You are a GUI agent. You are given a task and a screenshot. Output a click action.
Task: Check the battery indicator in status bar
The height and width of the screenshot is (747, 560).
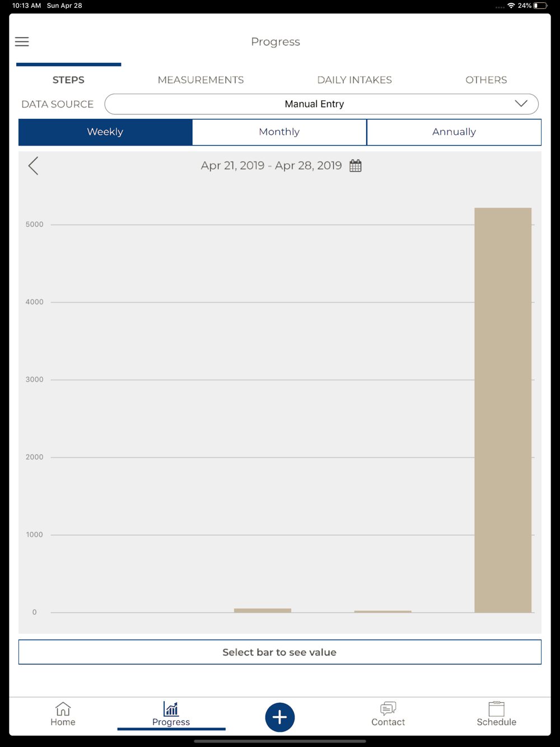click(540, 6)
